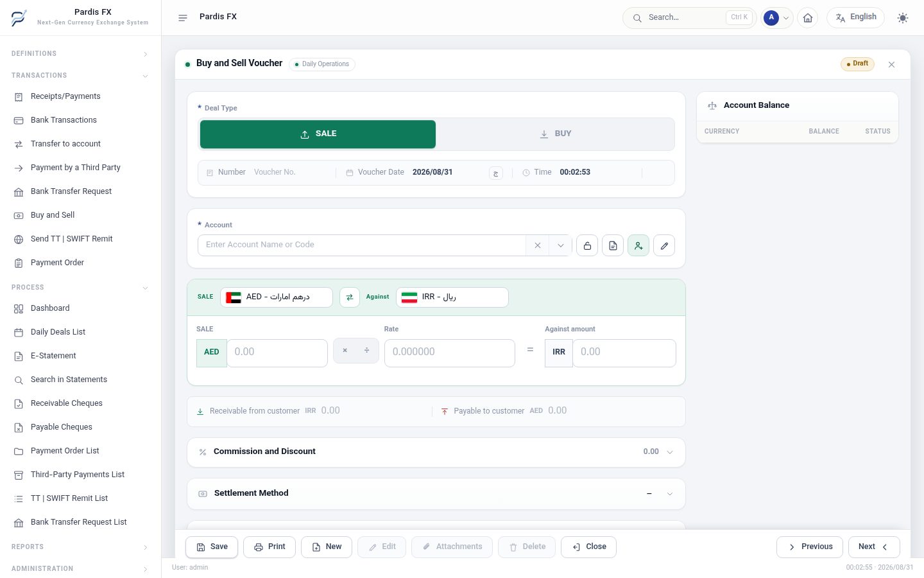Open Payable Cheques
924x578 pixels.
[x=80, y=428]
